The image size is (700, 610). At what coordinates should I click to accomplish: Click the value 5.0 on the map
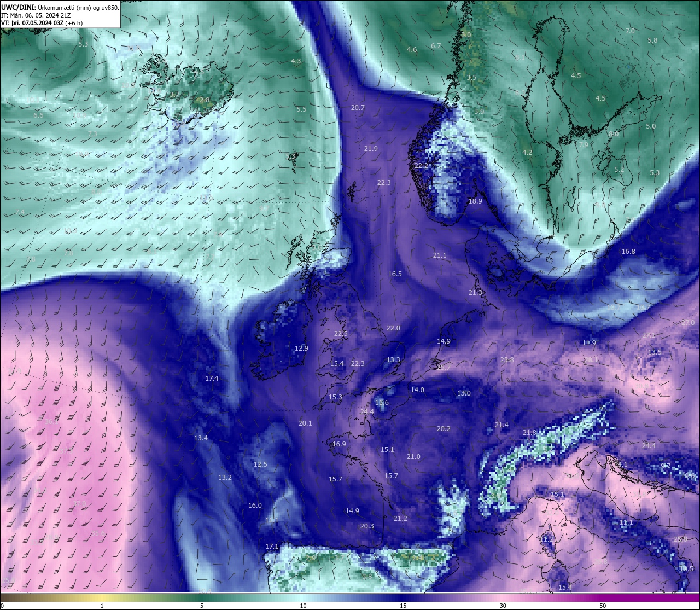(x=651, y=126)
